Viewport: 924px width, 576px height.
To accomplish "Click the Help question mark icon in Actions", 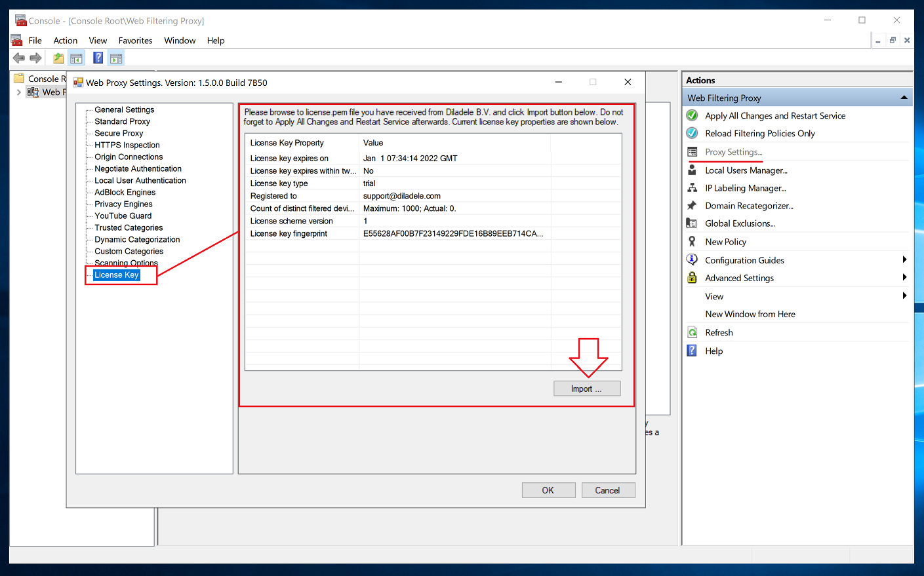I will [x=692, y=351].
